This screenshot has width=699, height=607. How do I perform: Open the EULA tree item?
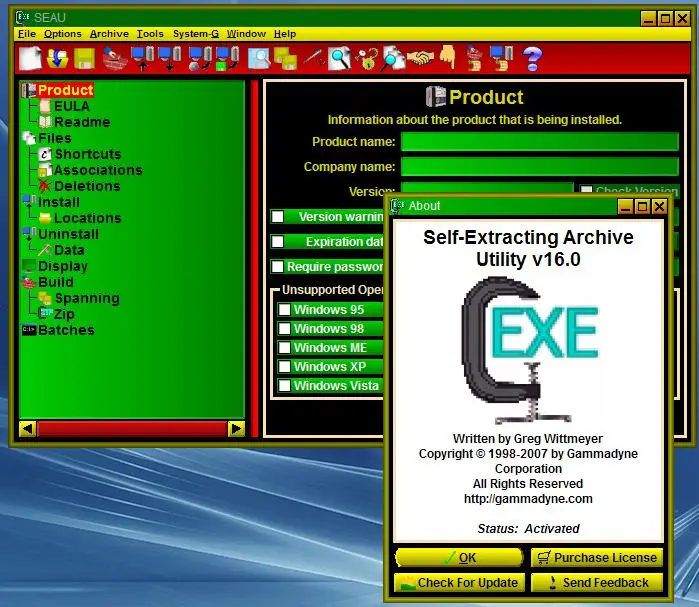tap(72, 106)
